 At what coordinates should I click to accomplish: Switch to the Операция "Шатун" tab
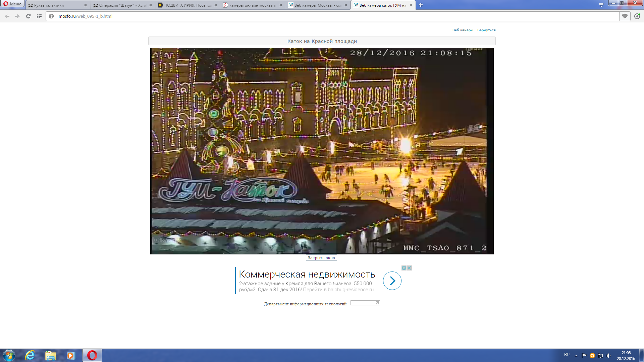pyautogui.click(x=122, y=5)
